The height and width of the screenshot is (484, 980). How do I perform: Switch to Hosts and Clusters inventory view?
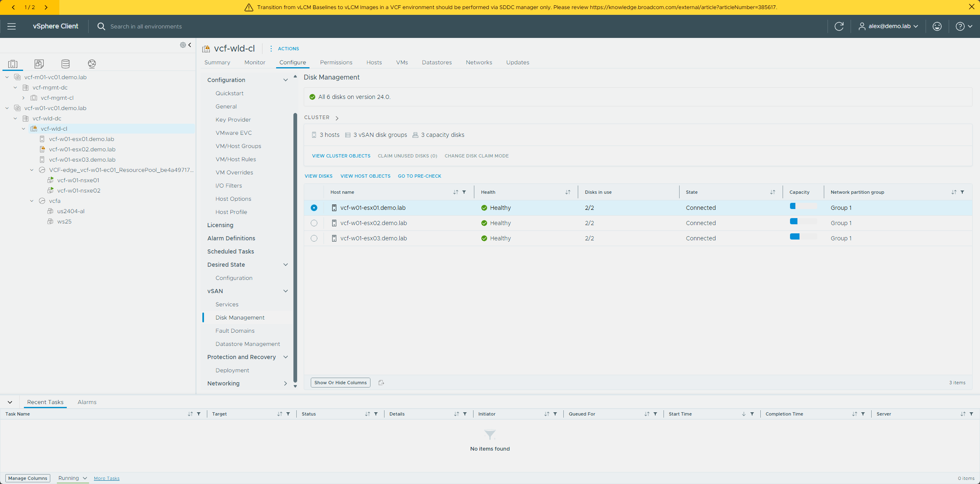[13, 63]
